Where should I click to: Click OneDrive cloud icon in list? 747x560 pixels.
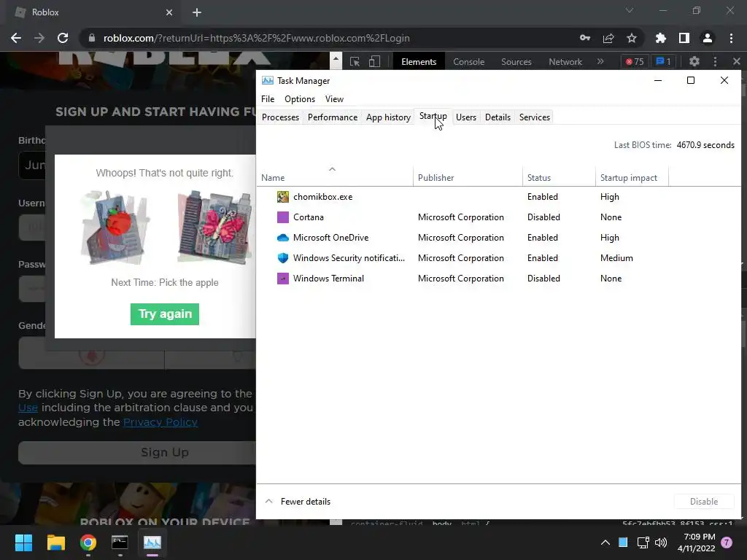click(283, 238)
